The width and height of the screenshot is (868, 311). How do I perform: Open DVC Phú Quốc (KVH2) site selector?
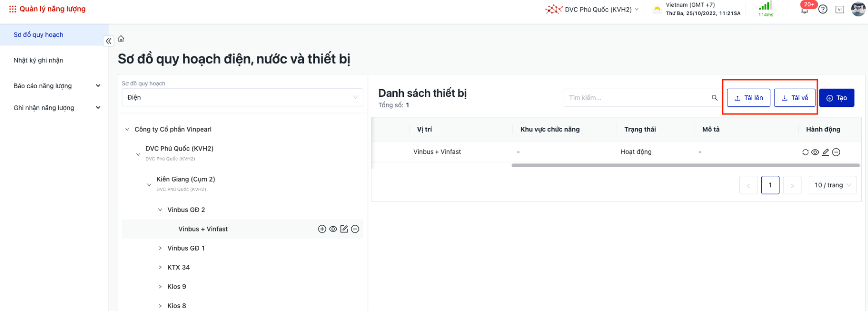[592, 9]
